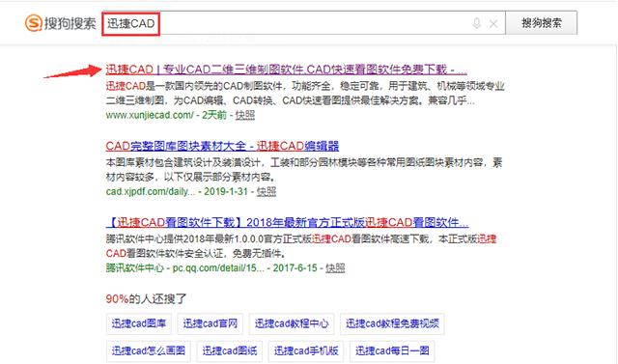Open 快照 for the cad.xjpdf.com result

point(267,191)
